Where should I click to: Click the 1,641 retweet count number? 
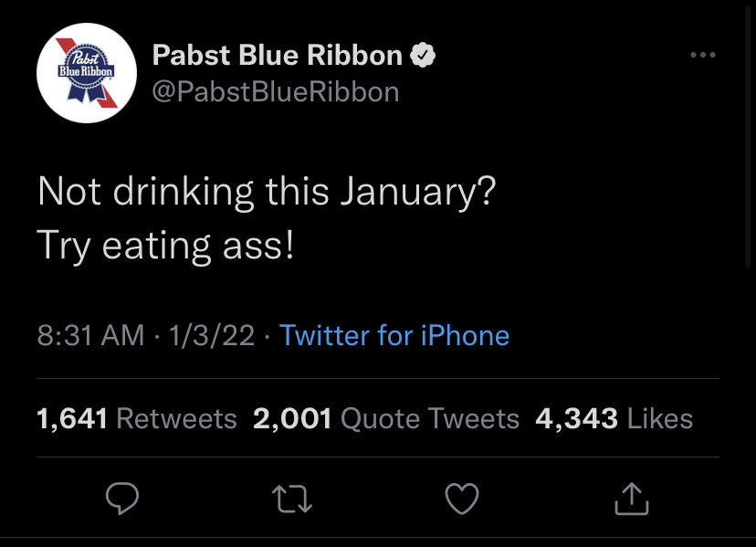click(72, 419)
